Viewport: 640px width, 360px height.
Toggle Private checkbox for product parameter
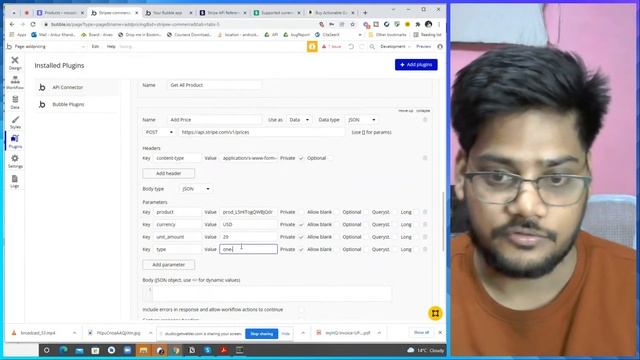point(301,212)
